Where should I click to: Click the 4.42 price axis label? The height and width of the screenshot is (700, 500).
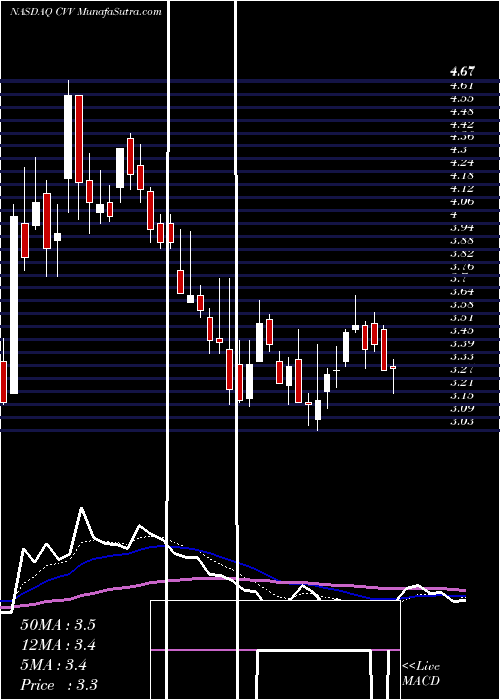(462, 124)
